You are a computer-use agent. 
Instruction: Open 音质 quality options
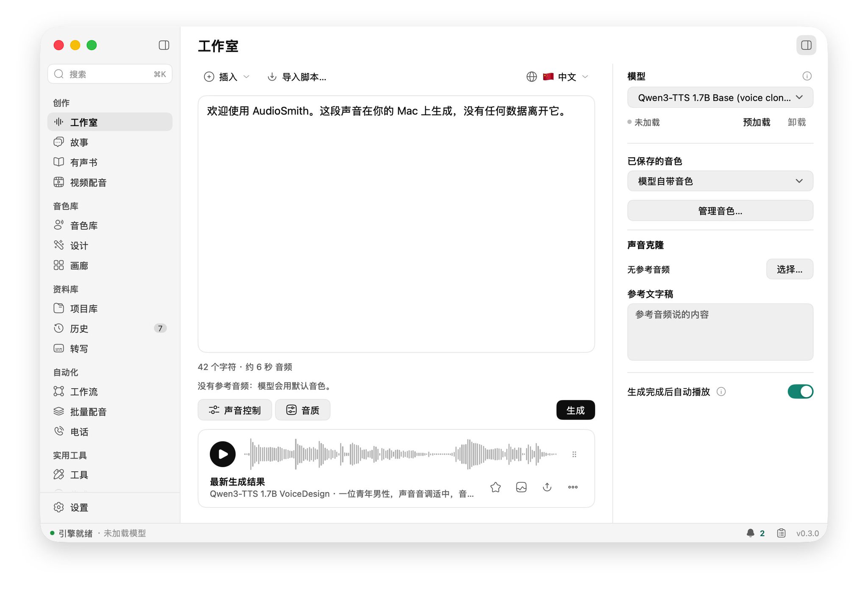pos(303,410)
